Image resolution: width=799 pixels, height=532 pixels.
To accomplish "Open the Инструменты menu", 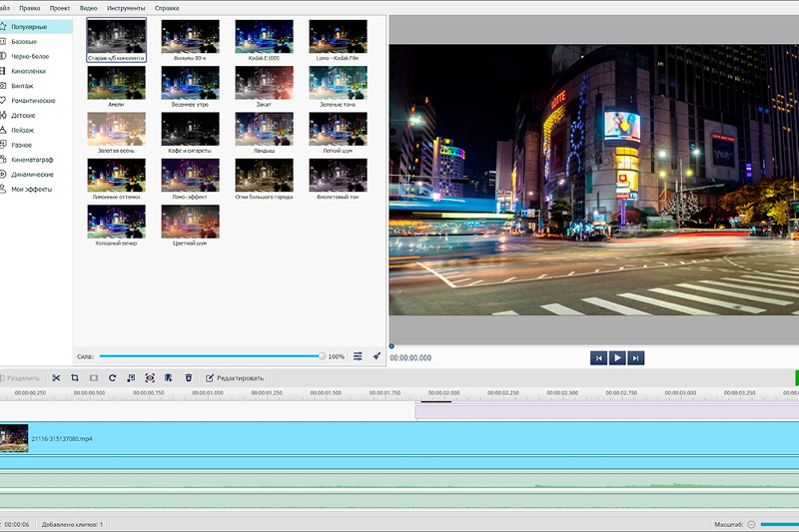I will pos(126,8).
